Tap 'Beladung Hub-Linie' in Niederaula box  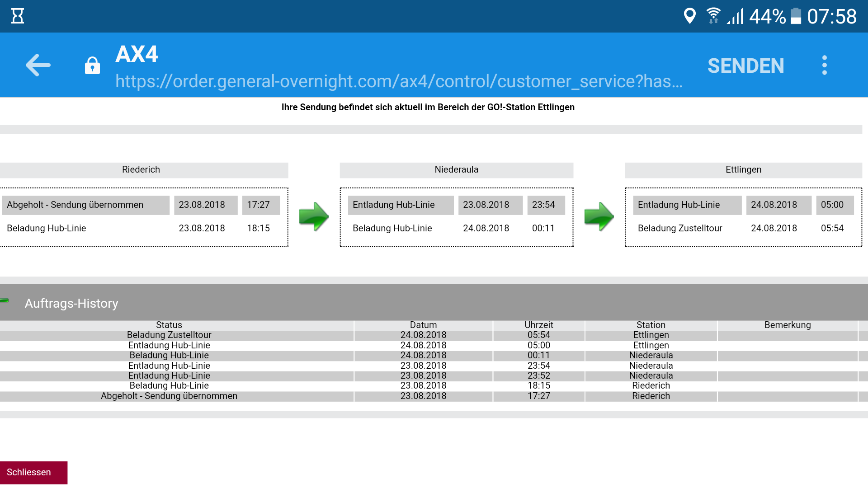coord(392,229)
